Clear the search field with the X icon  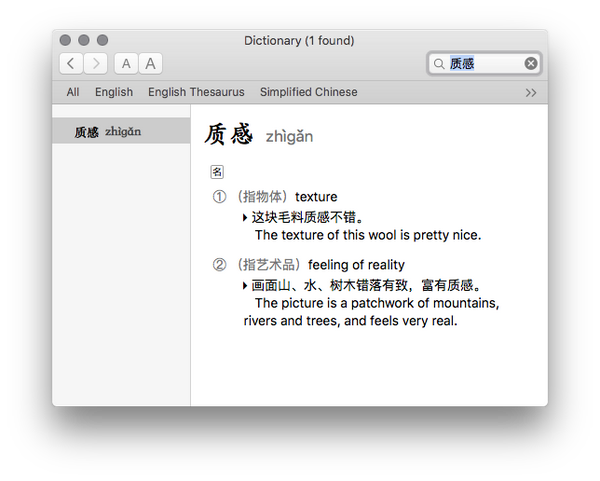coord(531,63)
